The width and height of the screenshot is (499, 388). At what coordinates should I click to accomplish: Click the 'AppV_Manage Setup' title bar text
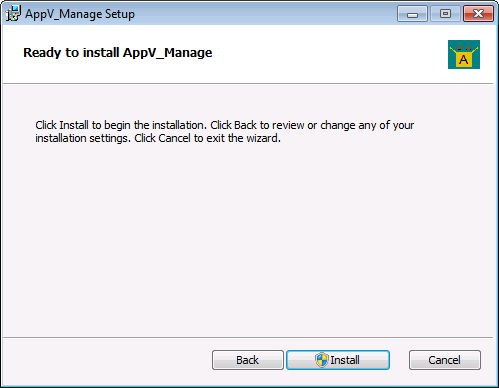pos(80,14)
